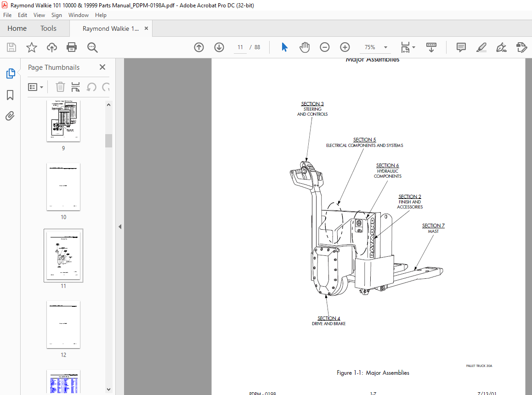Click the Figure 1-1 Major Assemblies caption
The image size is (532, 395).
373,372
